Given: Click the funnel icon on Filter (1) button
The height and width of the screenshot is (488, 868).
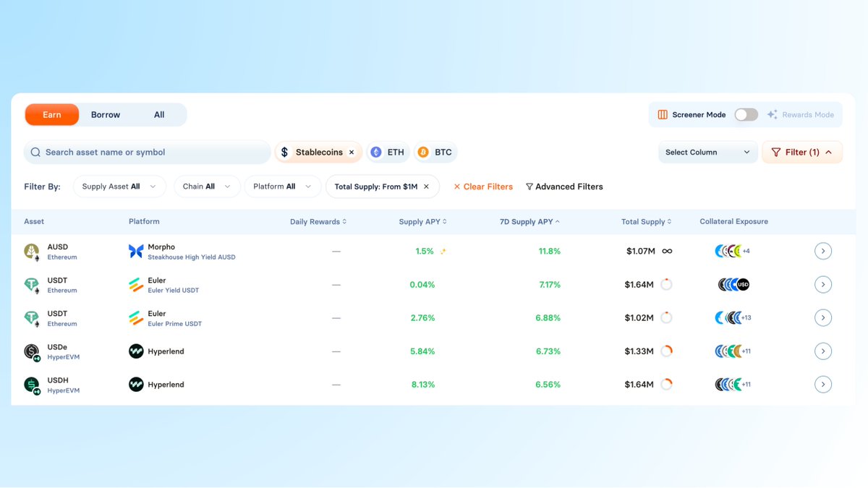Looking at the screenshot, I should coord(776,153).
